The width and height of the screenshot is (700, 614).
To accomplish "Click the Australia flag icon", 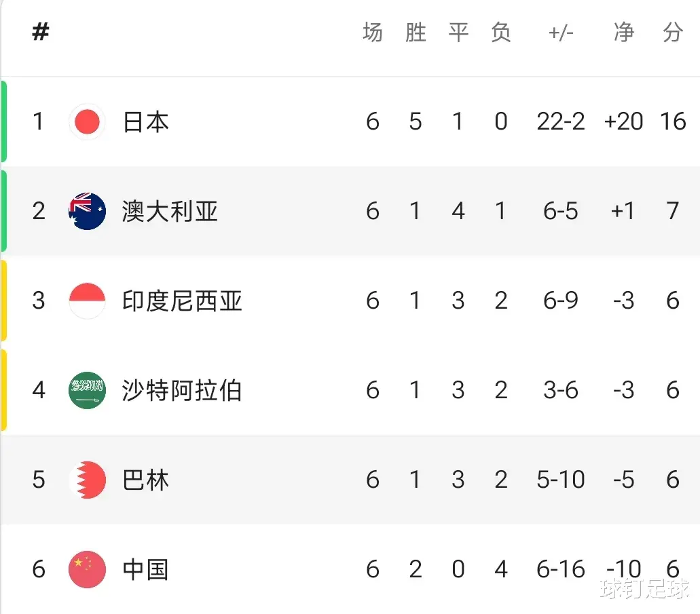I will click(87, 211).
